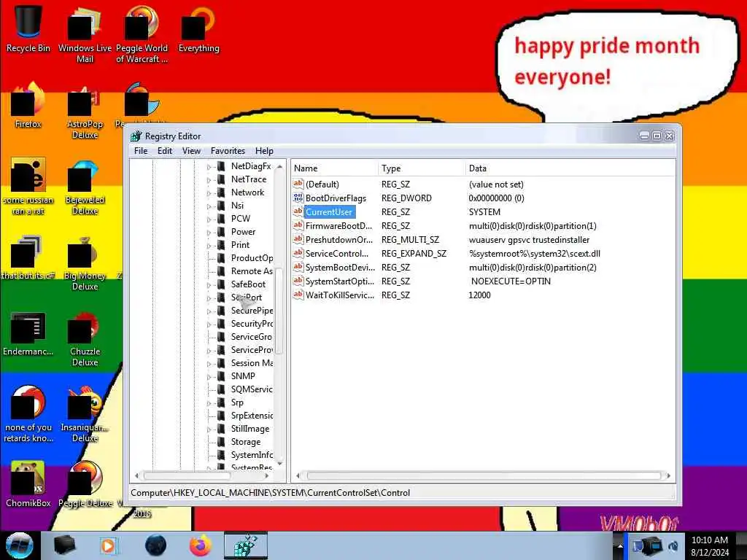Open the Help menu
The height and width of the screenshot is (560, 747).
(x=264, y=151)
